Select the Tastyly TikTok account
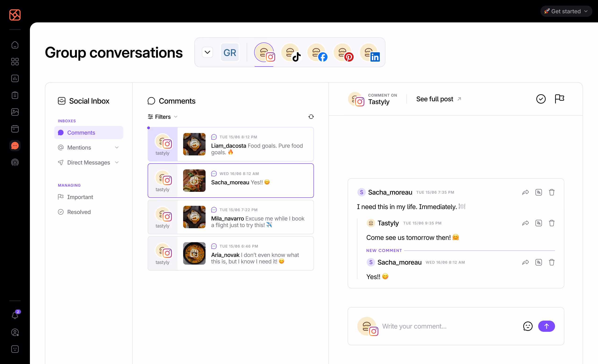 tap(291, 52)
